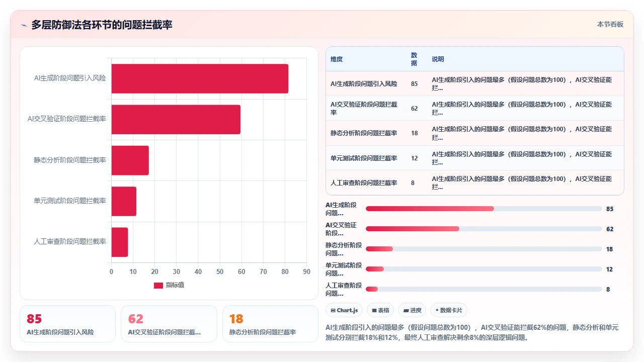The height and width of the screenshot is (362, 644).
Task: Select table cell 静态分析阶段问题拦截率
Action: pos(364,133)
